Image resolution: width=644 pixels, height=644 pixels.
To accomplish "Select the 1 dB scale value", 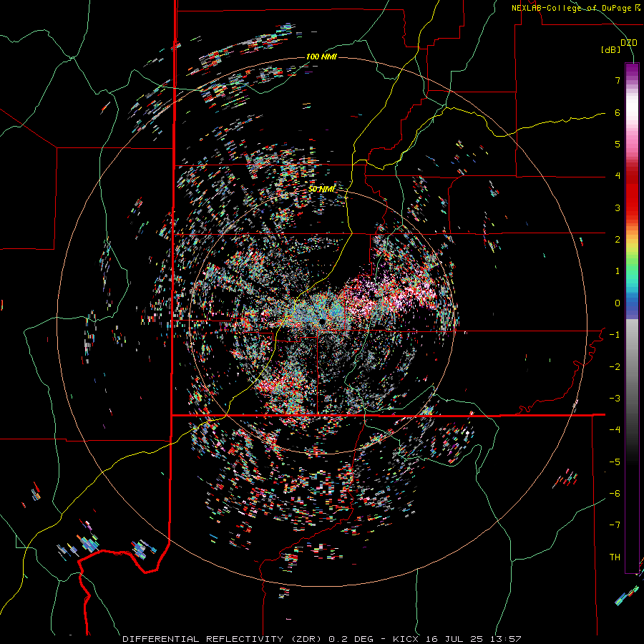I will click(618, 271).
